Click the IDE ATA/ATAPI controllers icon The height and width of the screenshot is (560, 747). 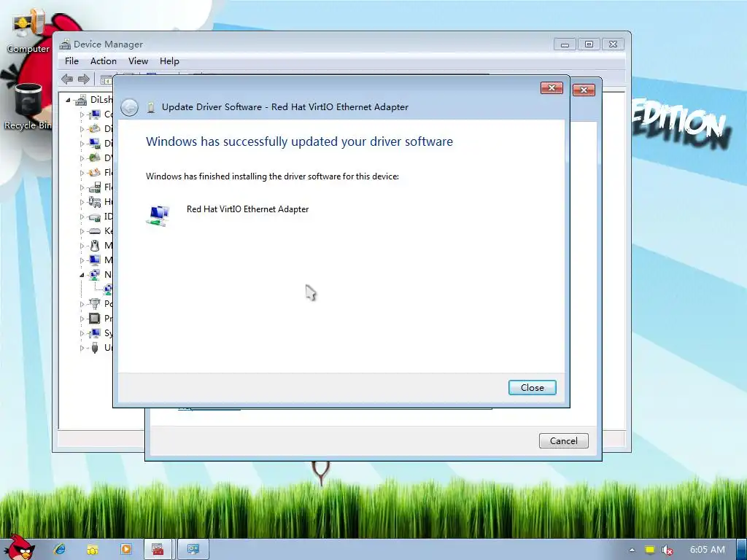[x=95, y=217]
